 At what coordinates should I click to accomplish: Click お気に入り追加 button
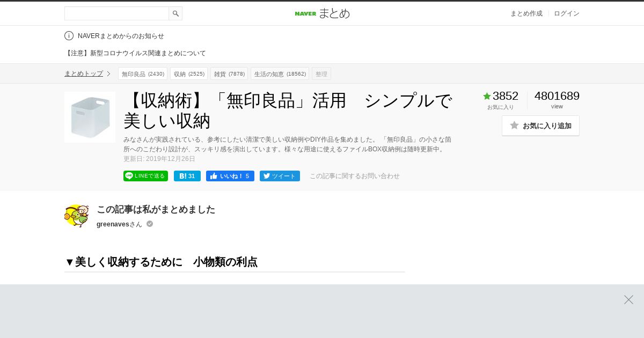540,126
